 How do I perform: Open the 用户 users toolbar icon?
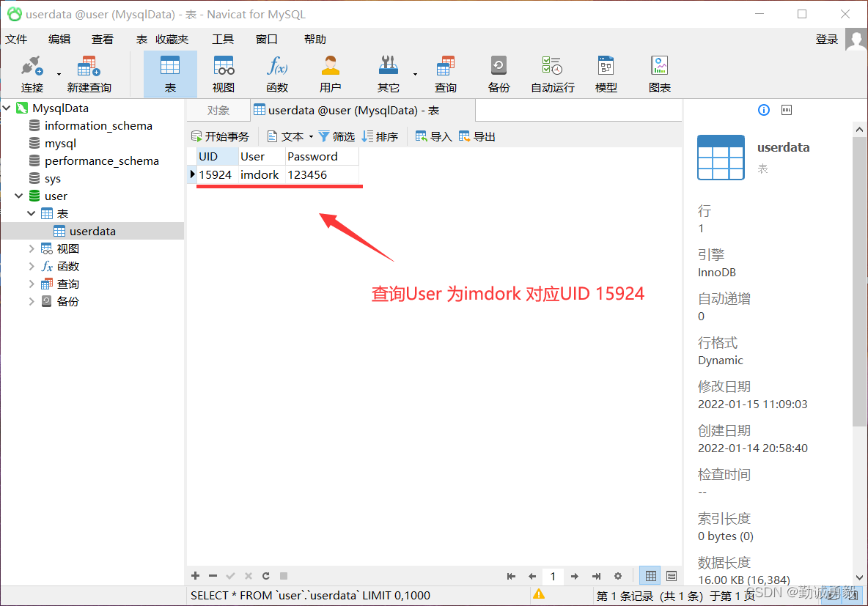click(x=330, y=73)
